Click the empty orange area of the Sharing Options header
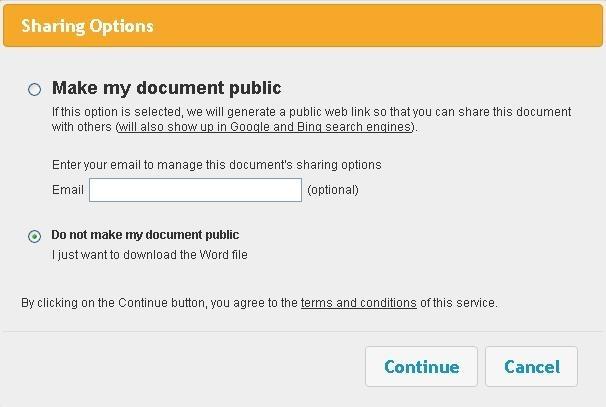This screenshot has height=407, width=606. click(x=379, y=26)
